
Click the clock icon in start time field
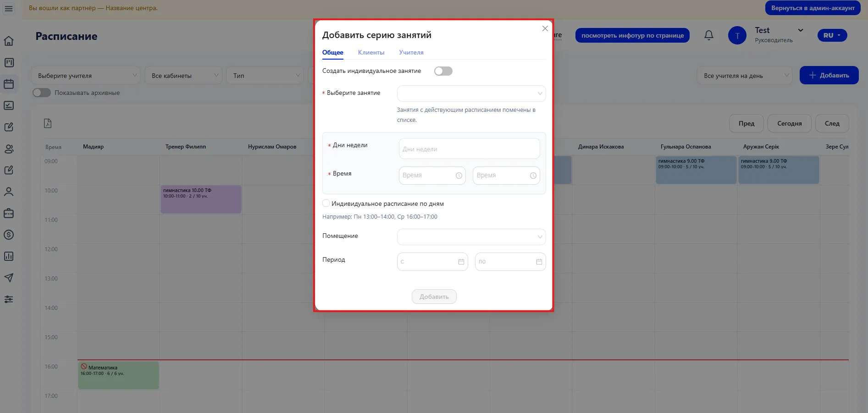click(x=459, y=176)
